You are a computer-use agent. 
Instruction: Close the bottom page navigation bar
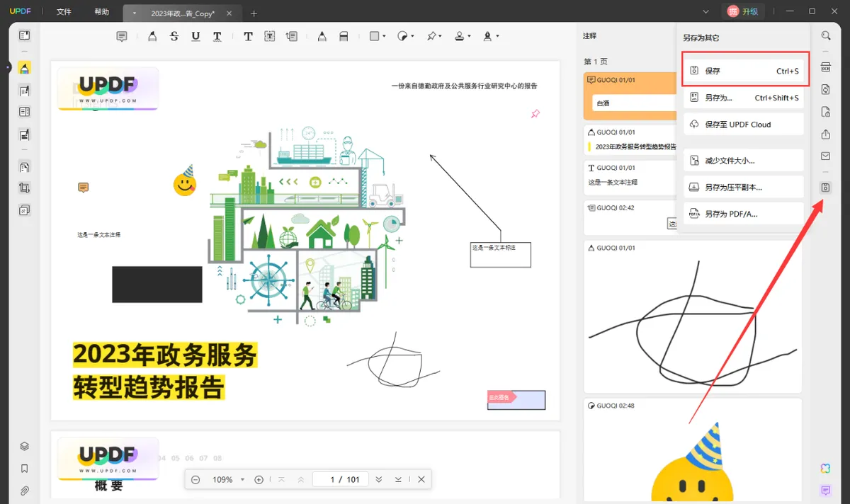coord(421,480)
